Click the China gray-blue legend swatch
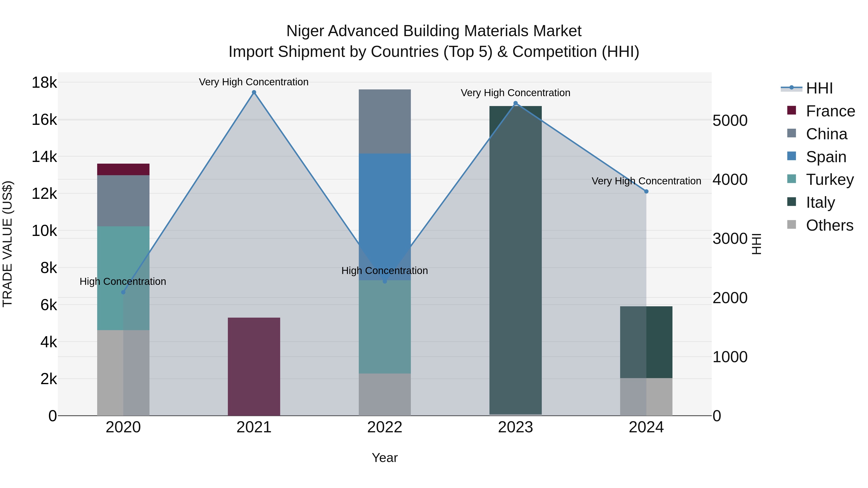868x488 pixels. (792, 133)
